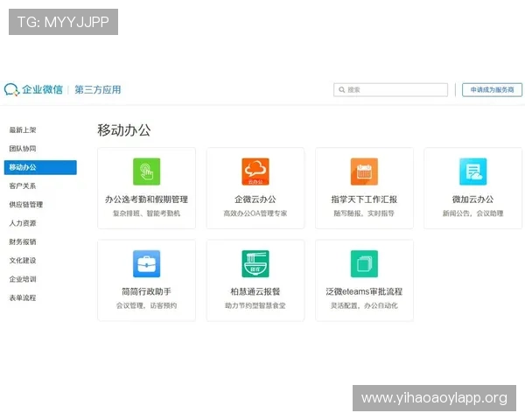Click the 复杂排班、智能考勤机 description
525x420 pixels.
pyautogui.click(x=147, y=213)
